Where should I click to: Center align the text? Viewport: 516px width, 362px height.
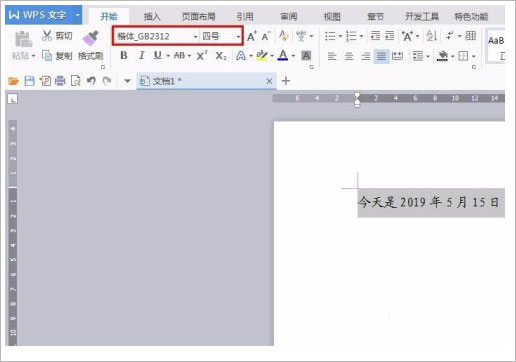pos(349,56)
